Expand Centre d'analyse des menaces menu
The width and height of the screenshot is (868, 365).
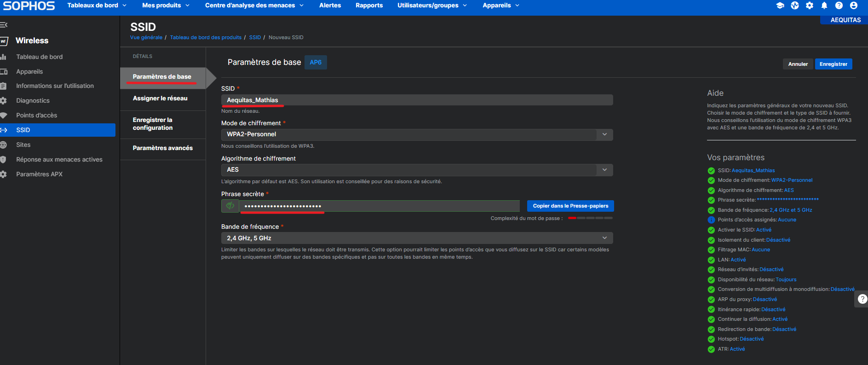tap(254, 6)
